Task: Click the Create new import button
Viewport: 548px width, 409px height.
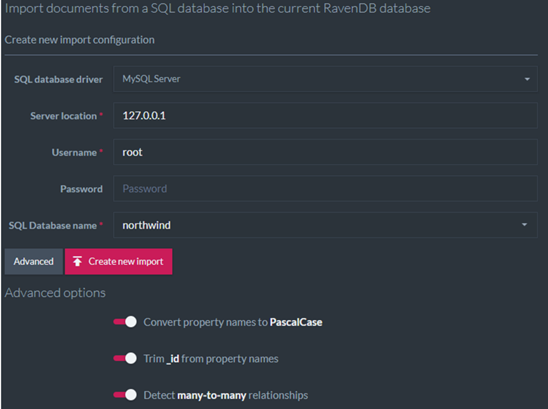Action: pos(118,261)
